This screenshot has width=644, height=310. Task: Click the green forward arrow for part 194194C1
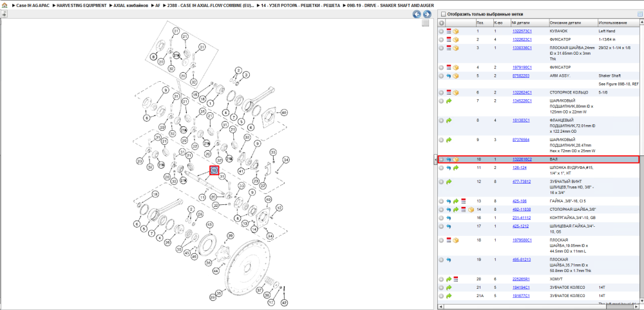click(x=449, y=287)
